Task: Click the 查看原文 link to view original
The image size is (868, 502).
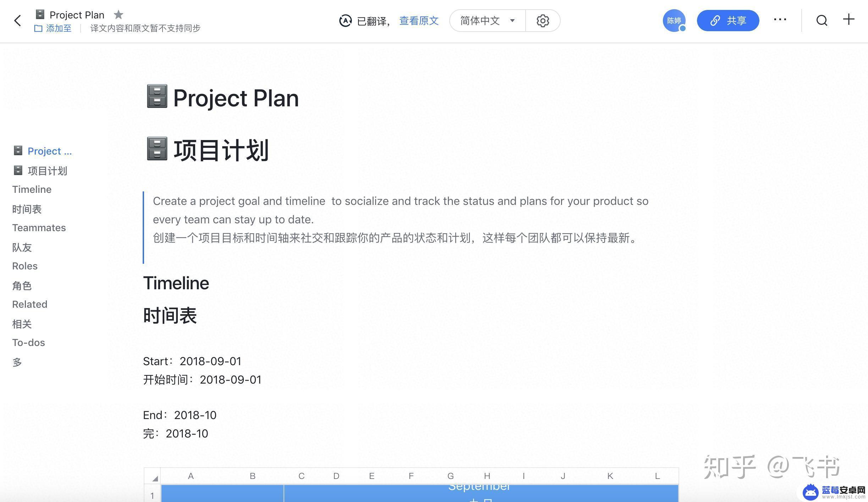Action: pyautogui.click(x=419, y=20)
